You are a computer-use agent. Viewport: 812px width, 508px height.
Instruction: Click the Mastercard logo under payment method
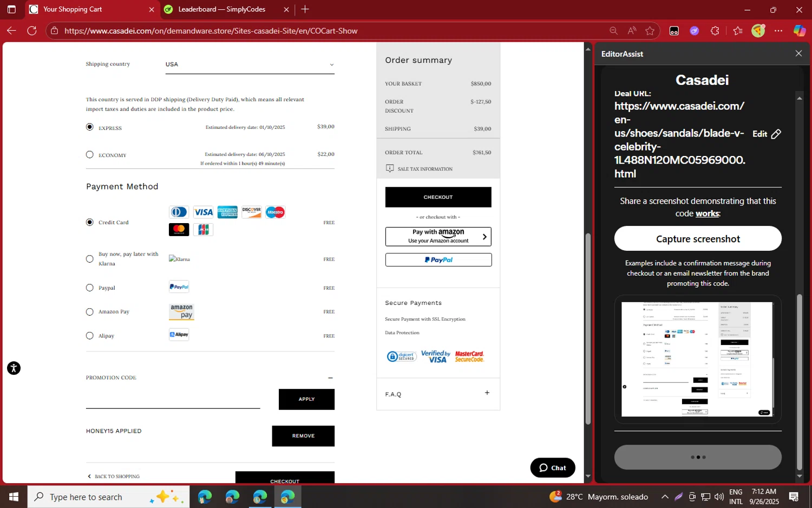[x=179, y=230]
